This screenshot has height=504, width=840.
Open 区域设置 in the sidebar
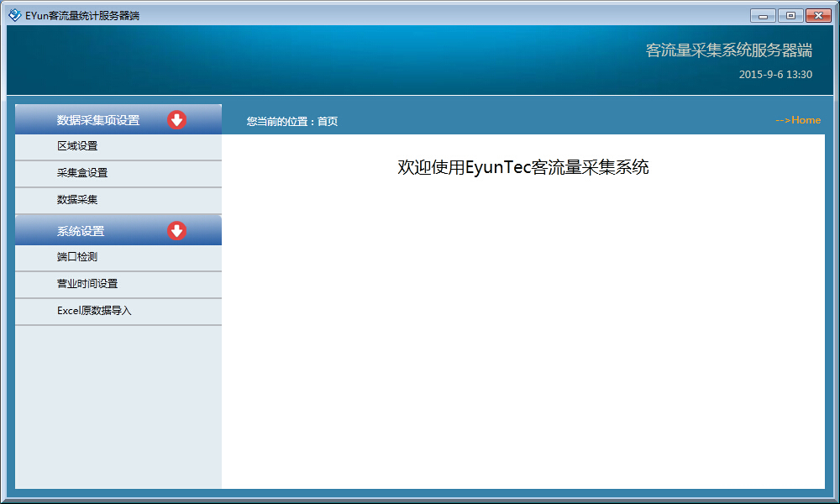[77, 146]
